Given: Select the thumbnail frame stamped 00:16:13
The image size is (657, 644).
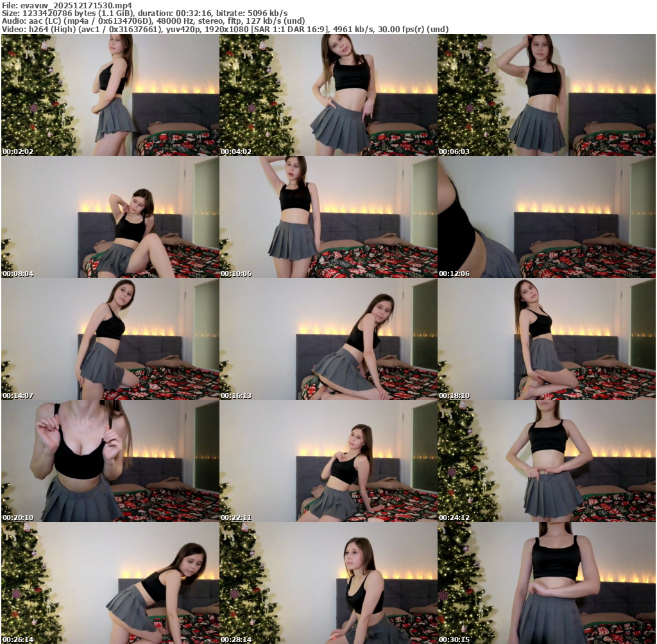Looking at the screenshot, I should (328, 339).
